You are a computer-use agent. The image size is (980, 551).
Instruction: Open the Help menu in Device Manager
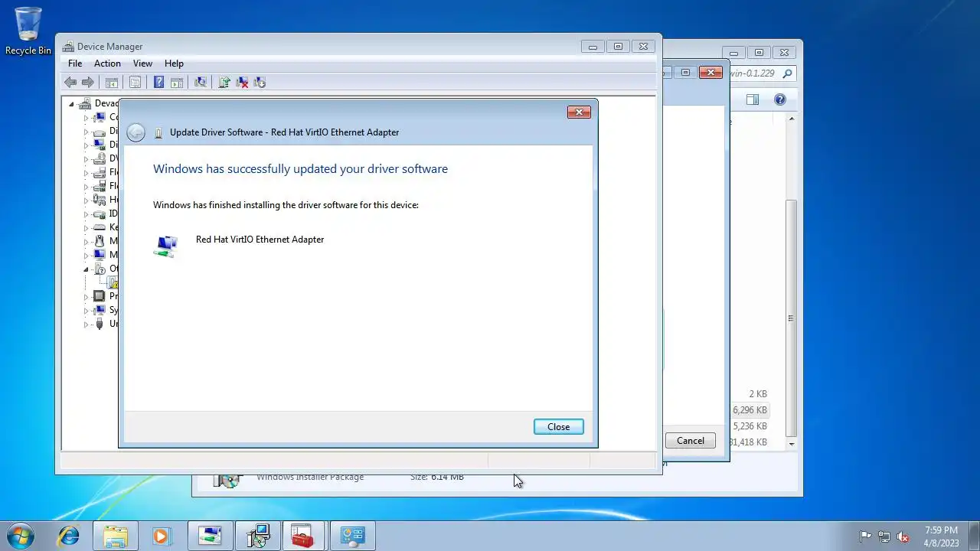coord(174,64)
